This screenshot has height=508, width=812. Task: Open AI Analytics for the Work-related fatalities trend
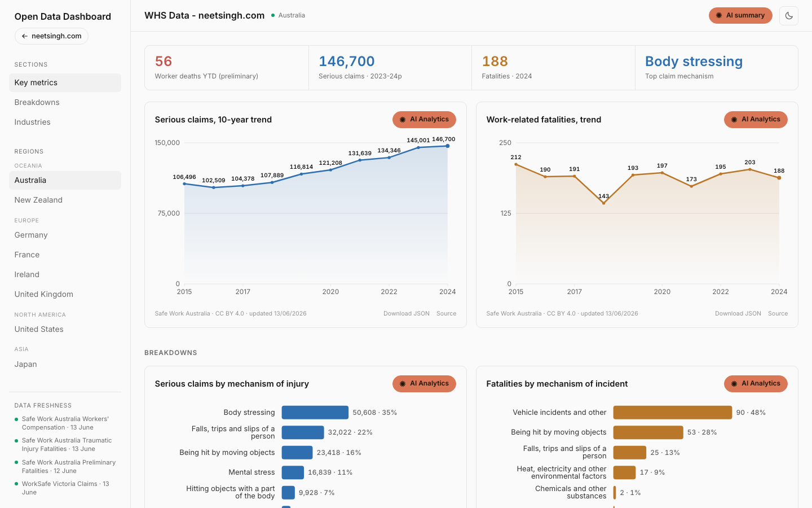[x=756, y=120]
